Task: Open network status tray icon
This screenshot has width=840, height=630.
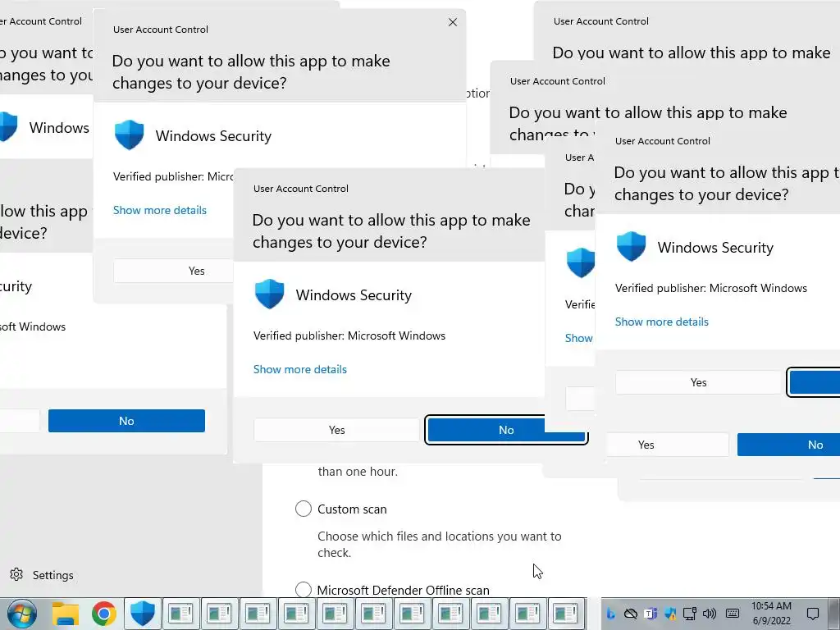Action: click(x=690, y=614)
